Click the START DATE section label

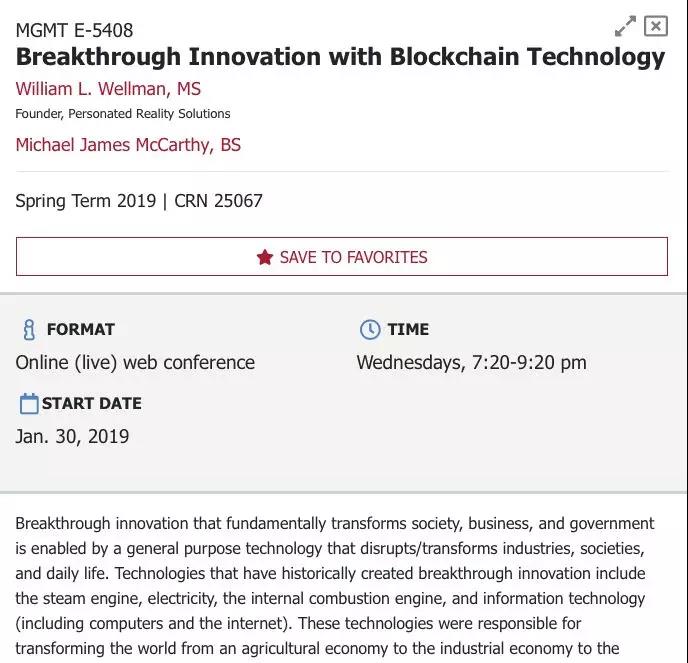[x=92, y=403]
